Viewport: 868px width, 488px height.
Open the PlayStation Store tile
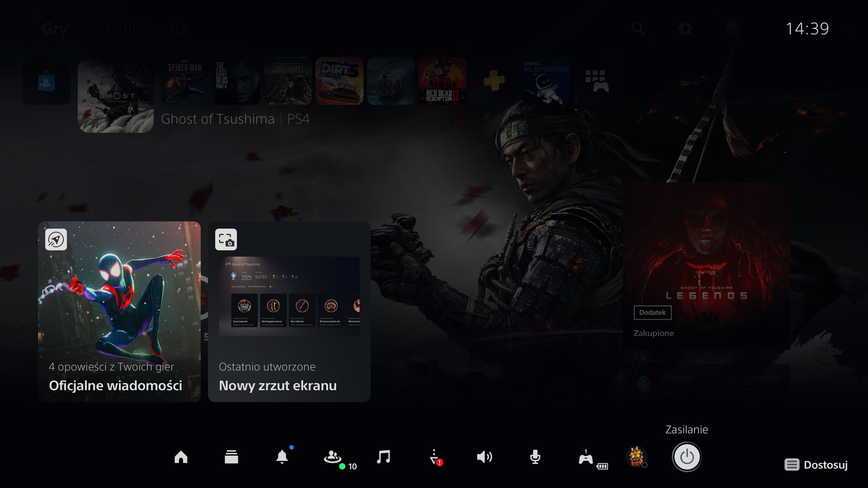[46, 81]
